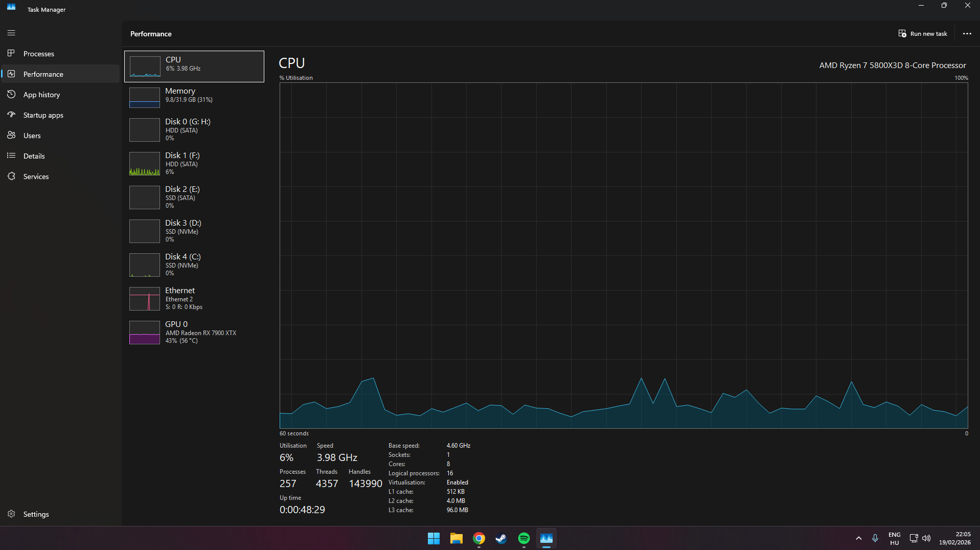
Task: Select the Users people icon
Action: pos(11,135)
